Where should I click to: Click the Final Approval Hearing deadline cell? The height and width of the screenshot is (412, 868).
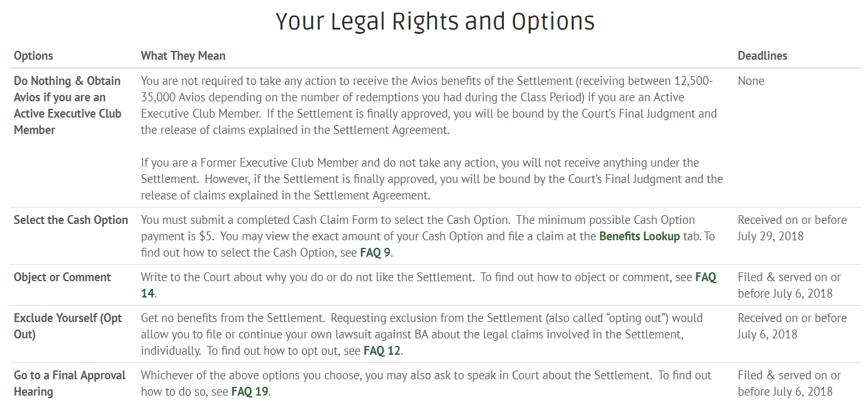coord(789,384)
